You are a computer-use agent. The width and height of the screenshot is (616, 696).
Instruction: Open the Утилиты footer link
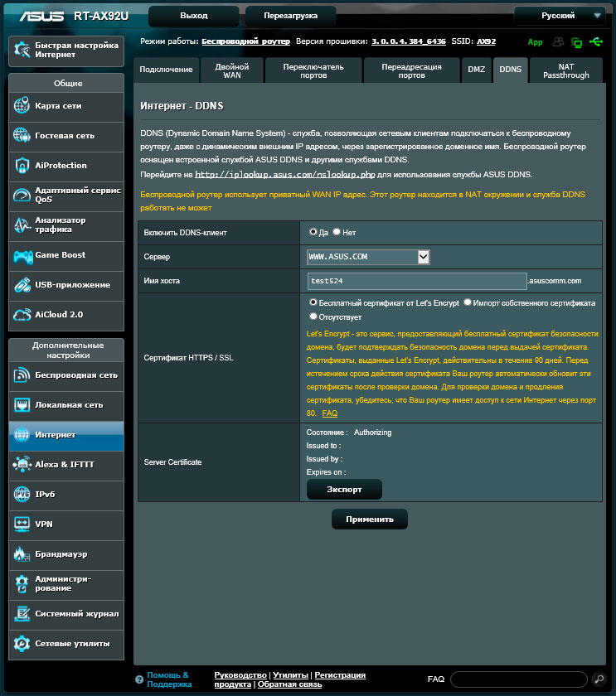[290, 674]
